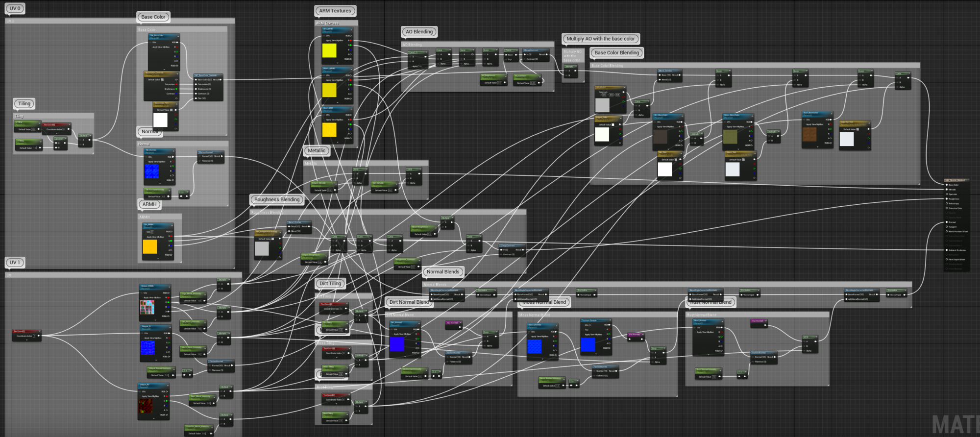Click the Brightness (S) input pin on MF_BaseColor_Controls
Image resolution: width=980 pixels, height=437 pixels.
(196, 89)
